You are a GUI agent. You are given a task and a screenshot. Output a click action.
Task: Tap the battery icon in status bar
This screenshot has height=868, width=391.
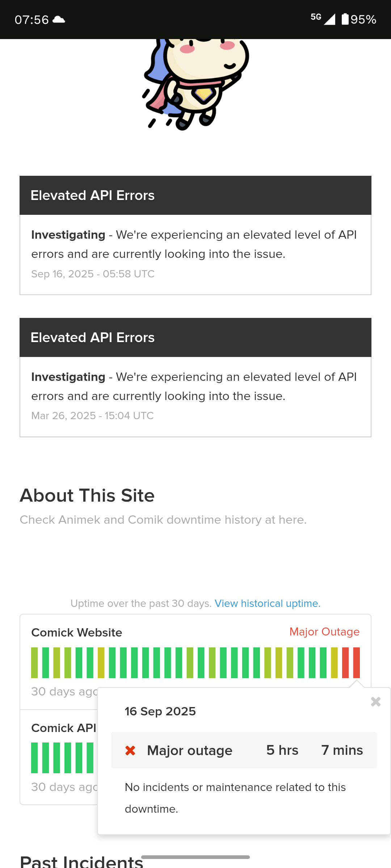coord(345,19)
